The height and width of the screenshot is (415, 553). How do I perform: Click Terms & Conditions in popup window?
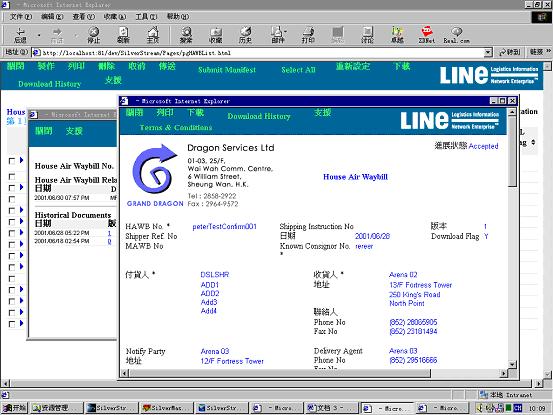coord(176,128)
